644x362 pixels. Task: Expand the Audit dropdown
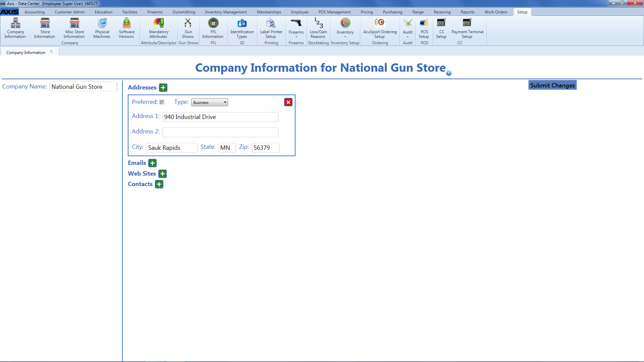click(x=408, y=28)
